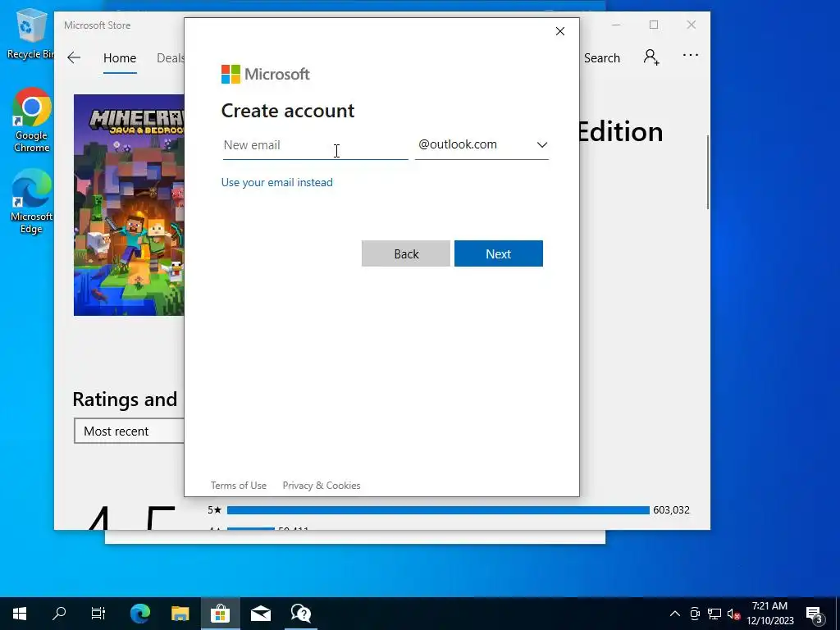Screen dimensions: 840x630
Task: Click the Back button in the dialog
Action: click(x=405, y=253)
